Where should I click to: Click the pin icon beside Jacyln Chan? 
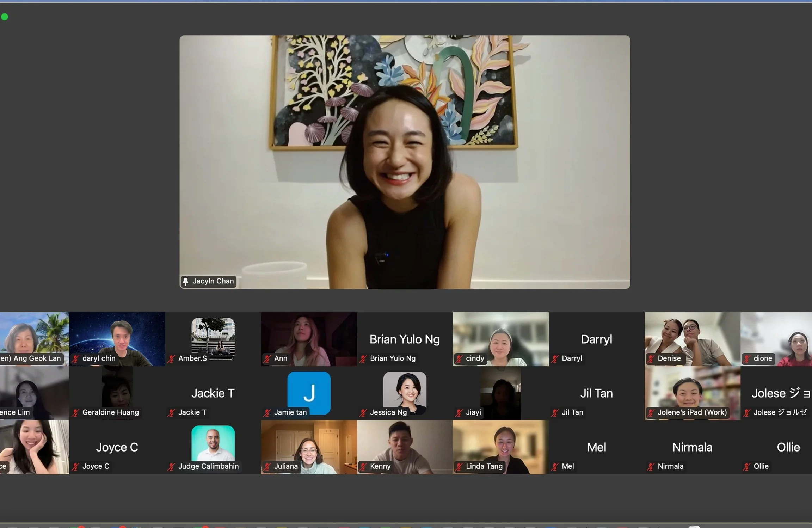tap(185, 281)
